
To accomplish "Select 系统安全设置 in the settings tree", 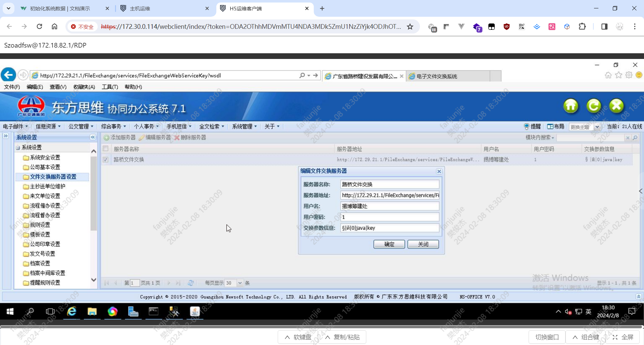I will pyautogui.click(x=45, y=157).
